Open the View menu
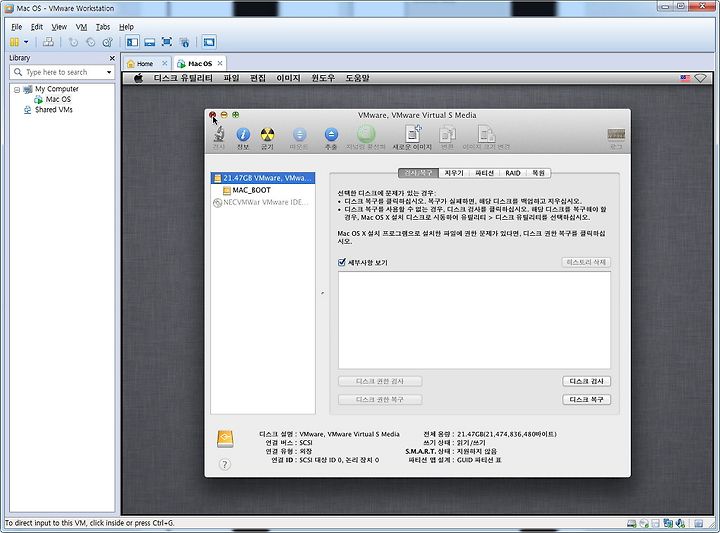The image size is (720, 533). 59,27
